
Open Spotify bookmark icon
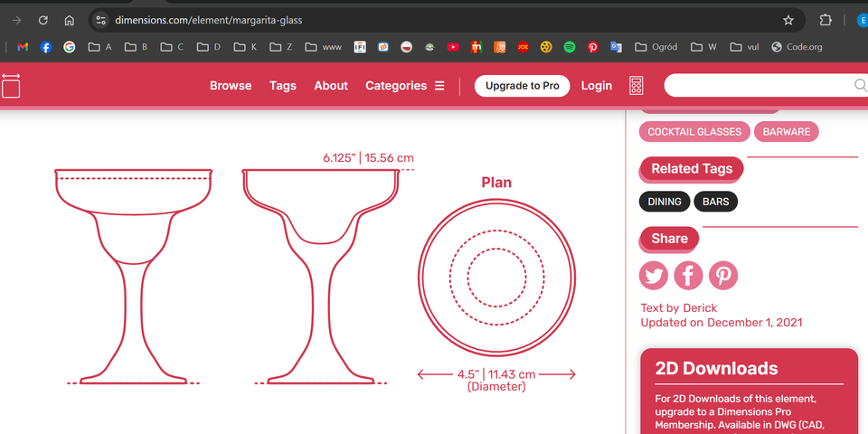[570, 47]
